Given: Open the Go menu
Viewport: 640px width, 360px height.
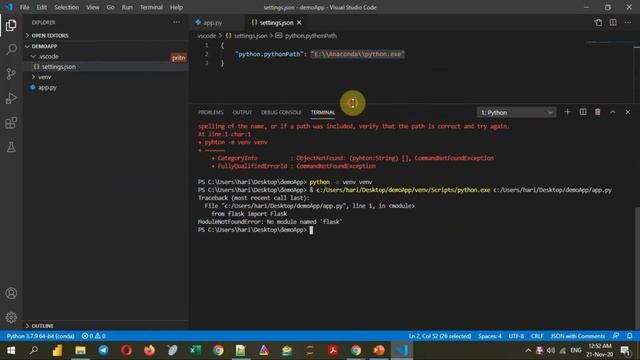Looking at the screenshot, I should (x=110, y=7).
